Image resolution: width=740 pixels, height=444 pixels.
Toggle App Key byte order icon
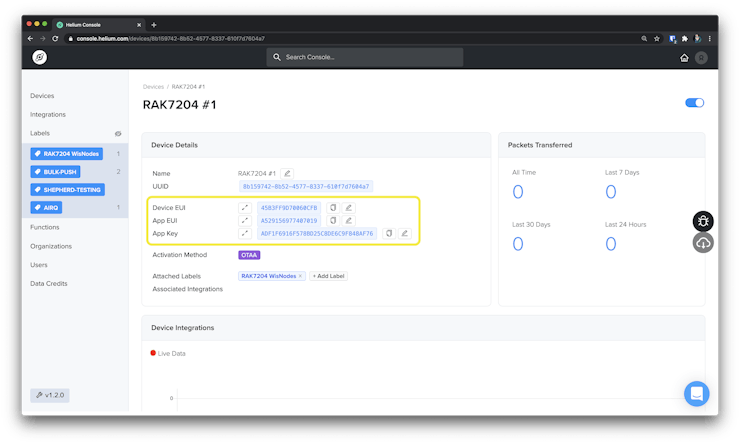tap(245, 234)
